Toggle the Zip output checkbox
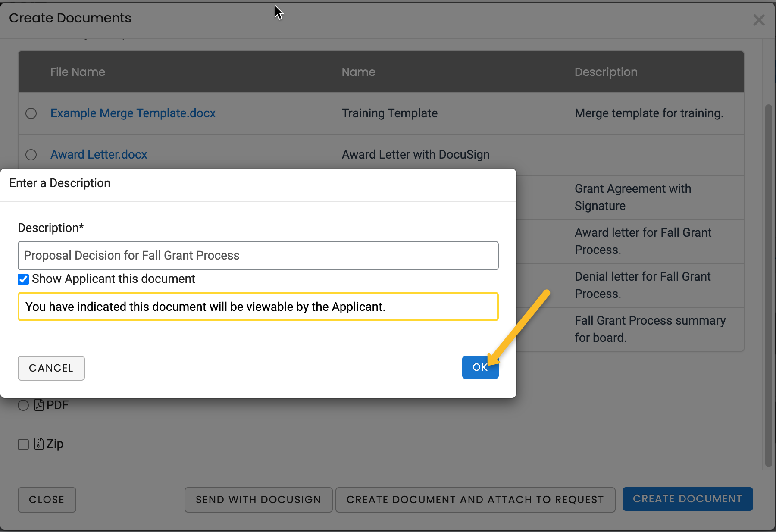Viewport: 776px width, 532px height. tap(23, 444)
